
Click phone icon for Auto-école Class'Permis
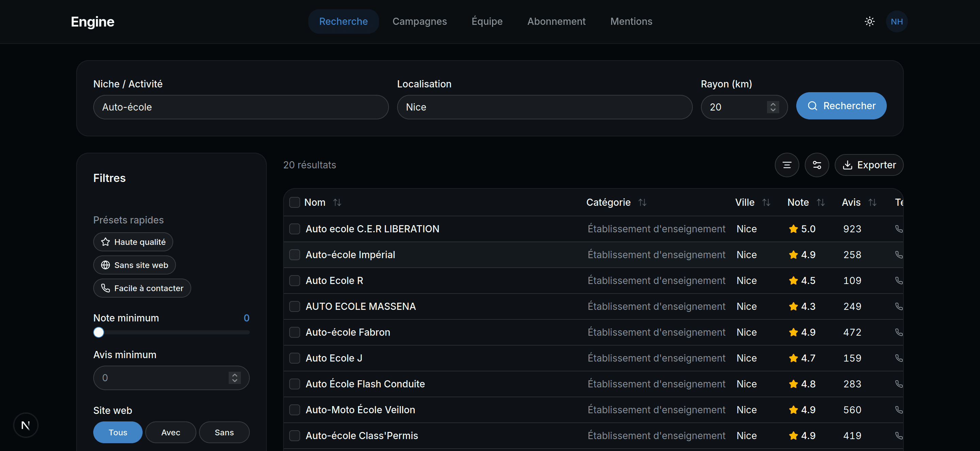[x=899, y=435]
